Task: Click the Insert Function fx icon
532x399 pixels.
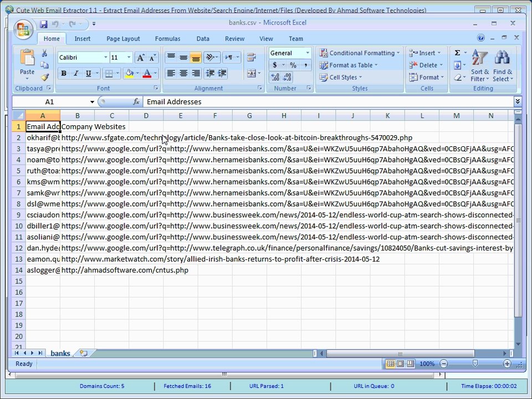Action: 136,102
